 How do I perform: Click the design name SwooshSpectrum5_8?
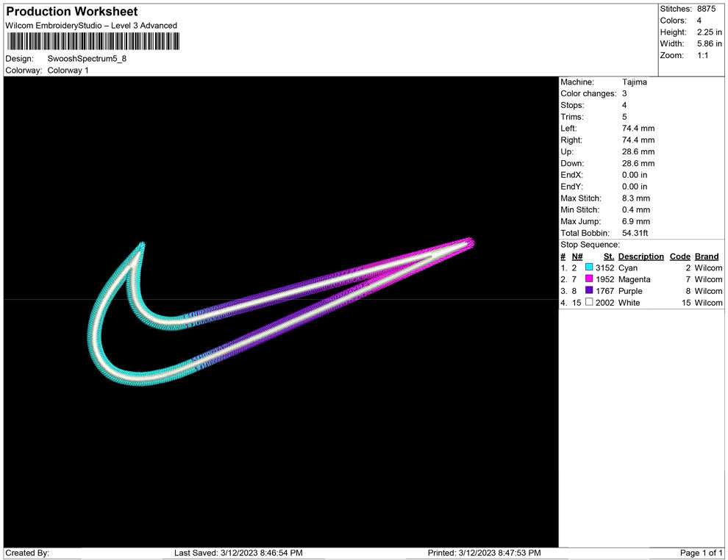click(87, 59)
